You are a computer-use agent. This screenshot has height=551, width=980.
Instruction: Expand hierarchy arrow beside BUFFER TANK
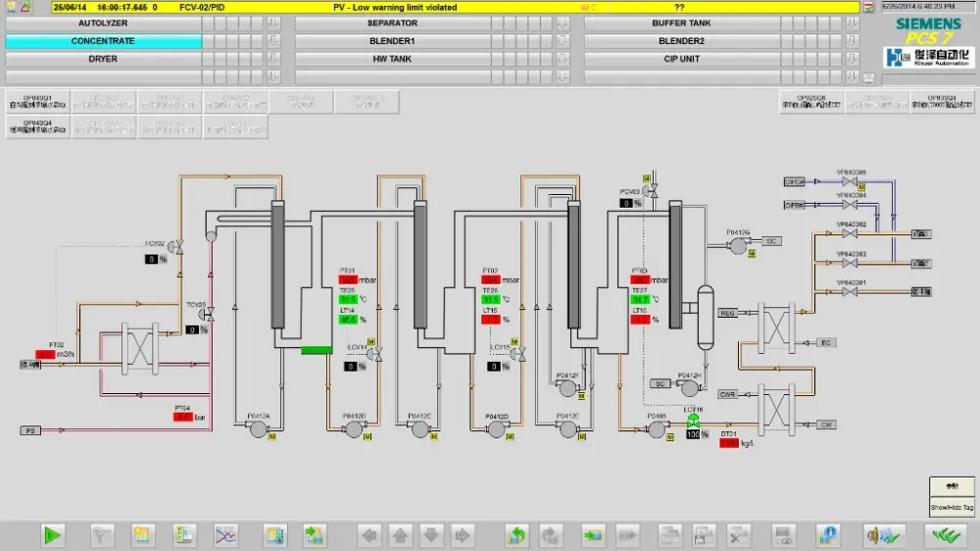coord(852,24)
